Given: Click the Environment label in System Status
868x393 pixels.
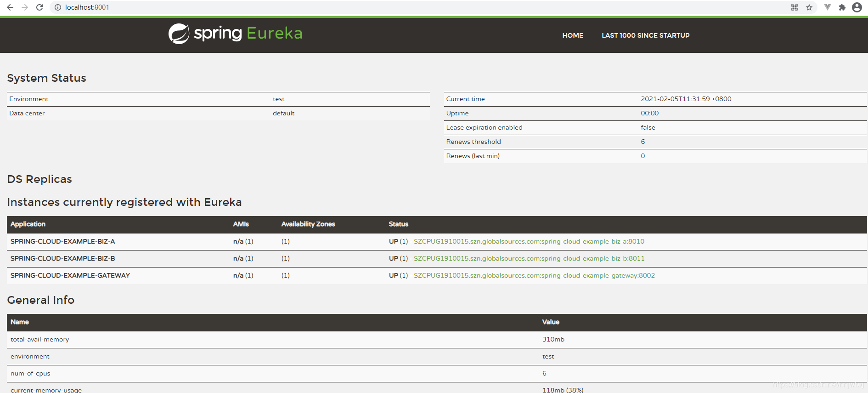Looking at the screenshot, I should point(28,99).
